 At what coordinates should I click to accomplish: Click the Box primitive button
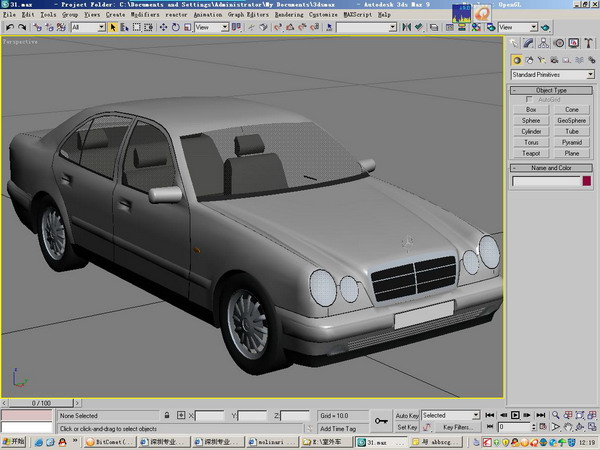point(531,109)
